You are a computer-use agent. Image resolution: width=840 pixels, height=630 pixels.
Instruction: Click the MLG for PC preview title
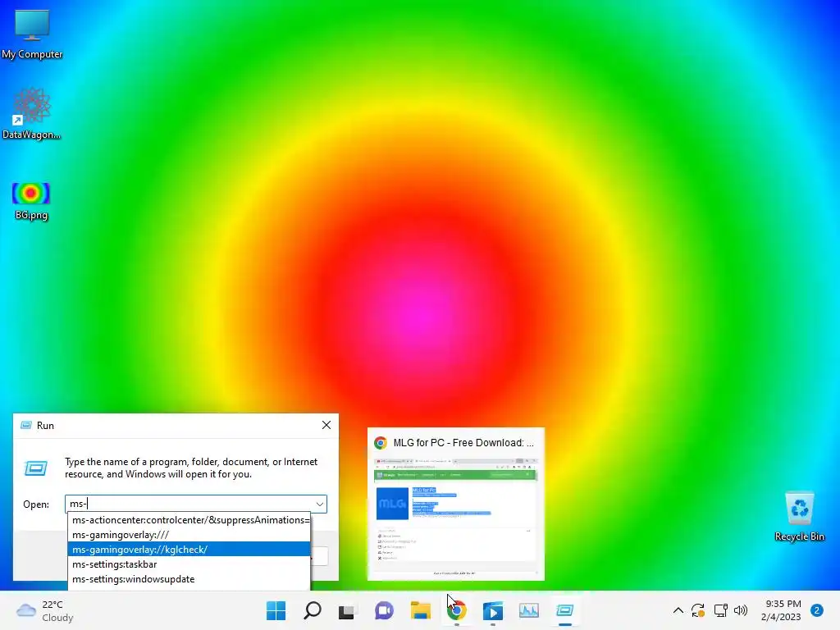tap(463, 442)
